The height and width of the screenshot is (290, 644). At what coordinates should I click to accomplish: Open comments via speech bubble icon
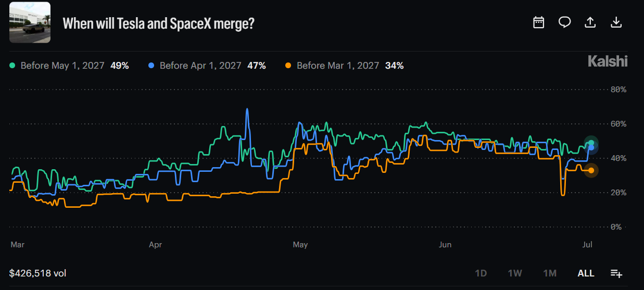pyautogui.click(x=565, y=22)
